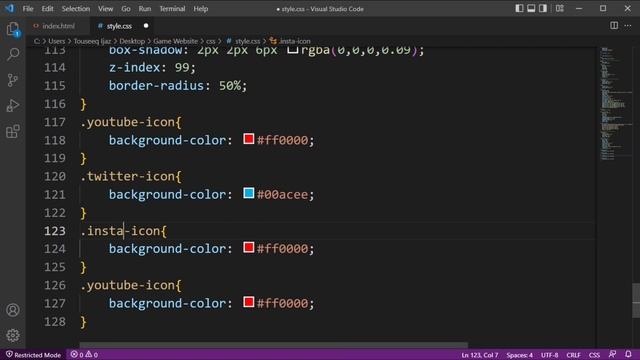The height and width of the screenshot is (360, 640).
Task: Change the UTF-8 encoding setting
Action: coord(549,355)
